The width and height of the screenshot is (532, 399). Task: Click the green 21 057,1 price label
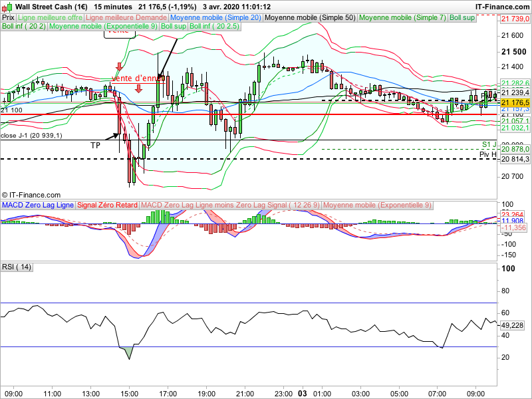click(515, 121)
